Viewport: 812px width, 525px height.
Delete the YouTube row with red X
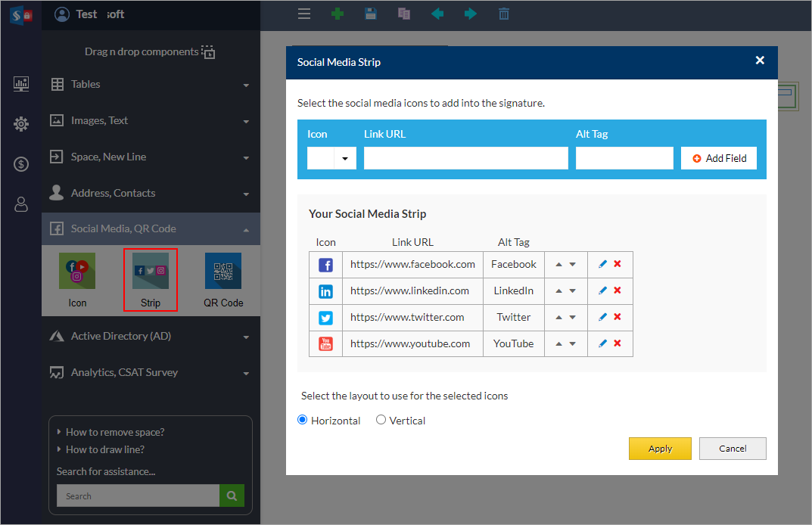coord(618,343)
